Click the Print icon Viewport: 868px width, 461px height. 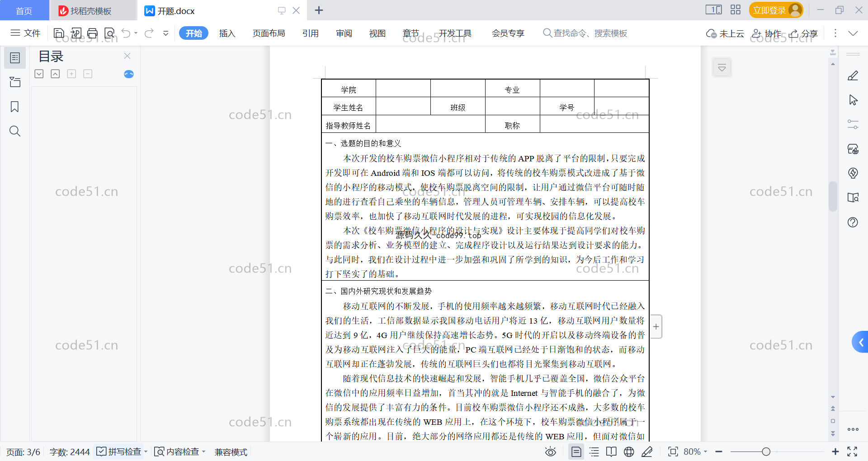pyautogui.click(x=93, y=33)
